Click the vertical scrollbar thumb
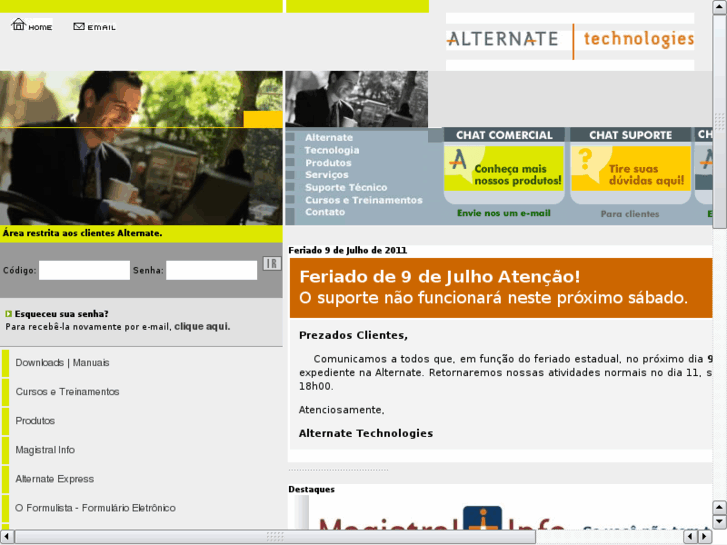 [719, 122]
